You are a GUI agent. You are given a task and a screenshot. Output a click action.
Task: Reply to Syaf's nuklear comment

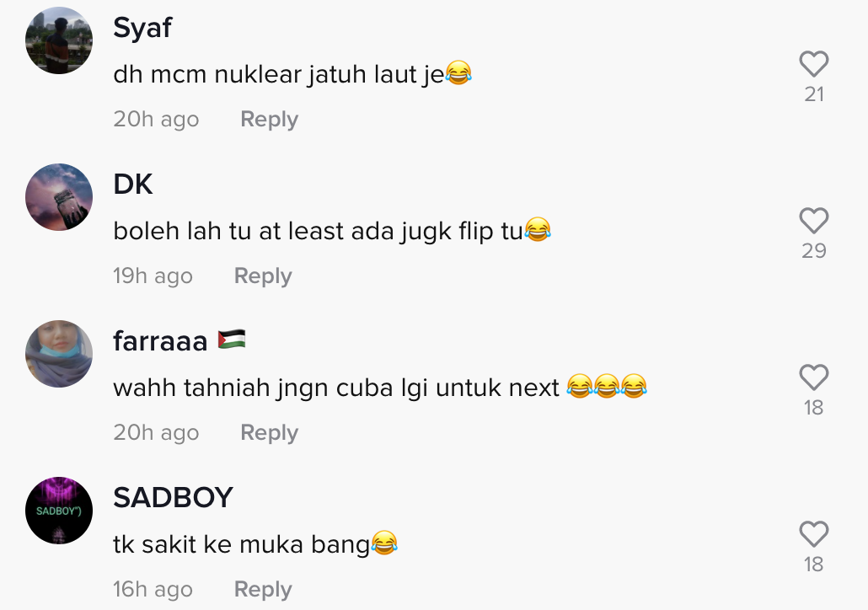[269, 119]
